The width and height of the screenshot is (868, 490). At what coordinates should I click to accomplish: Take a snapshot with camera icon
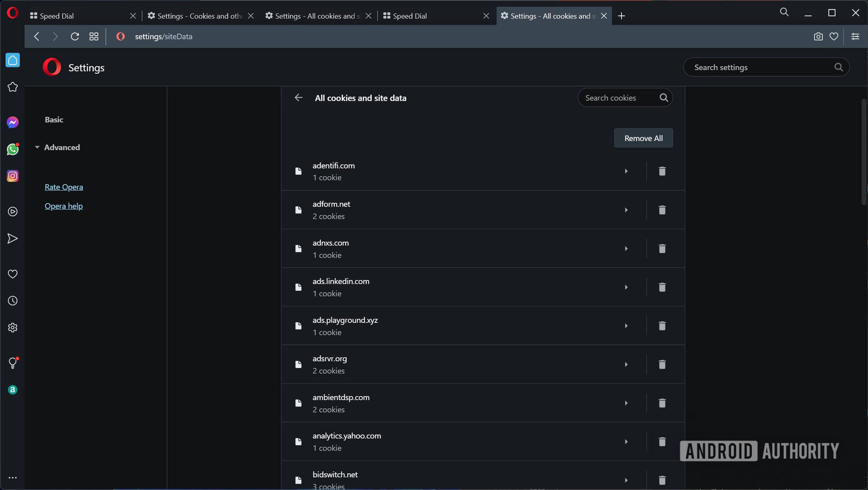818,37
